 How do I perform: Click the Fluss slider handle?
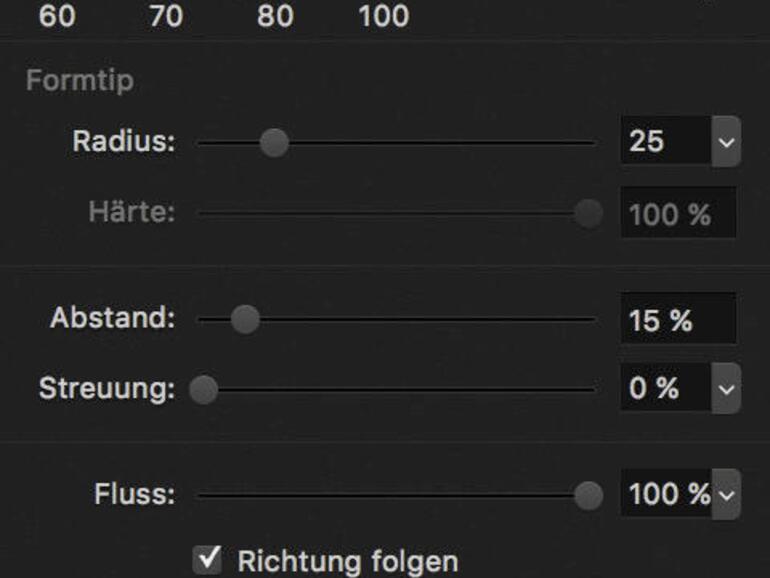coord(588,494)
